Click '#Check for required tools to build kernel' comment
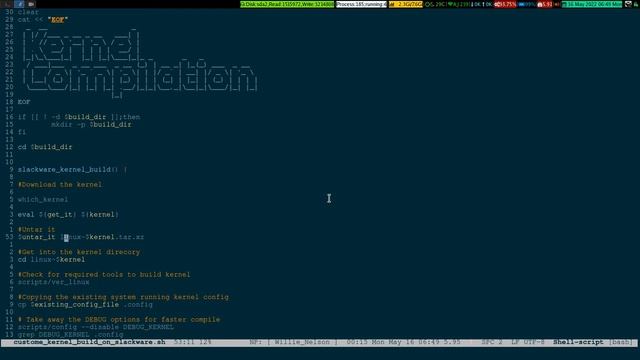 coord(104,275)
